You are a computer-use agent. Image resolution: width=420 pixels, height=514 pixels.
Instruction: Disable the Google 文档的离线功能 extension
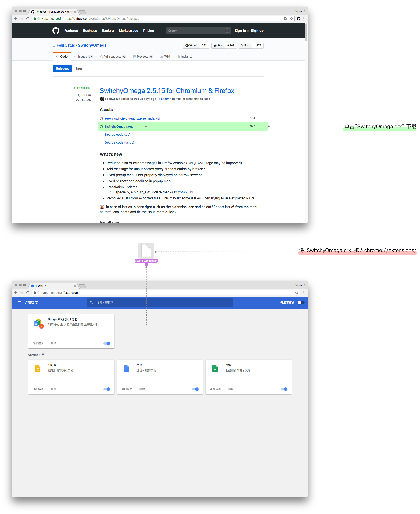(106, 343)
